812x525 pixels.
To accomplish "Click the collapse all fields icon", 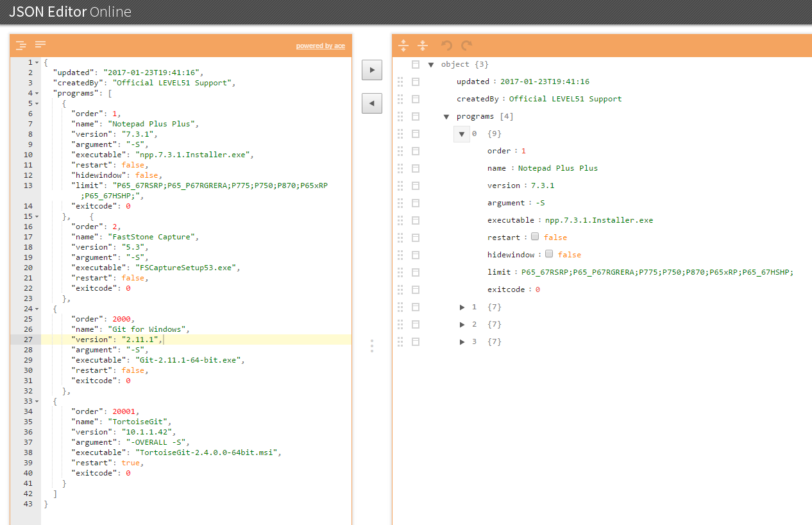I will tap(423, 46).
